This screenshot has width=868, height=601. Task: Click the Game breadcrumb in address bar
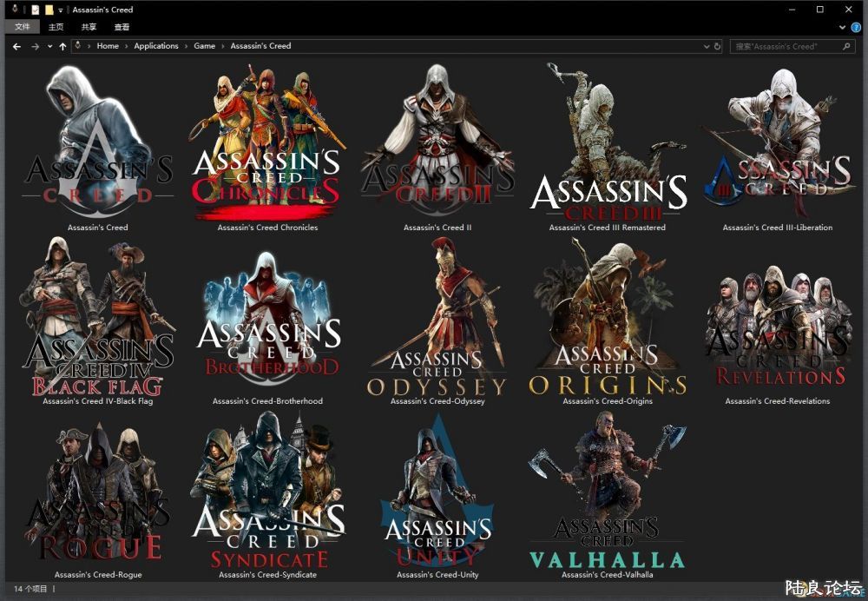click(204, 46)
